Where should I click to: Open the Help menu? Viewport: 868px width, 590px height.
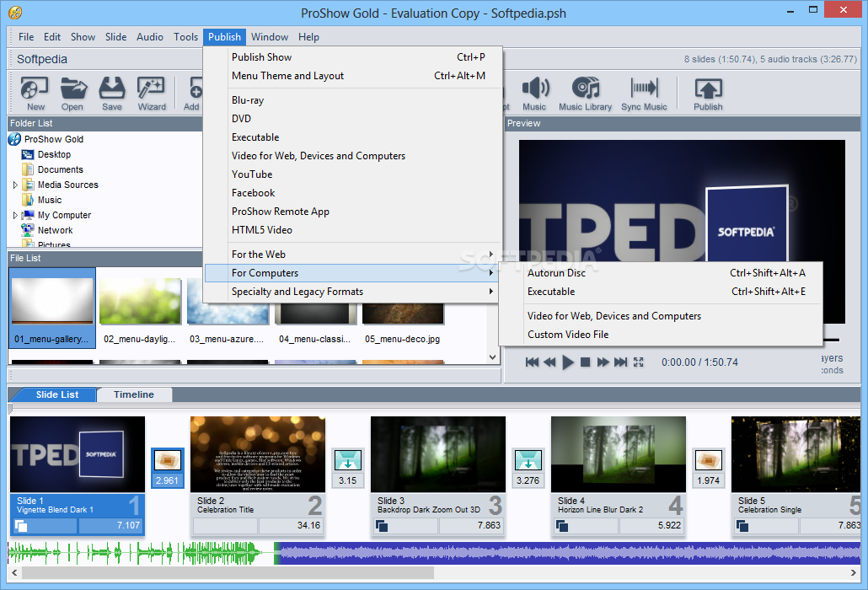pos(309,37)
